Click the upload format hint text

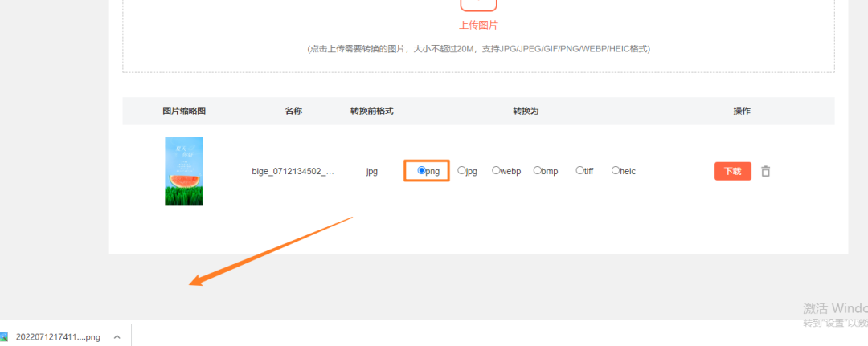coord(479,49)
